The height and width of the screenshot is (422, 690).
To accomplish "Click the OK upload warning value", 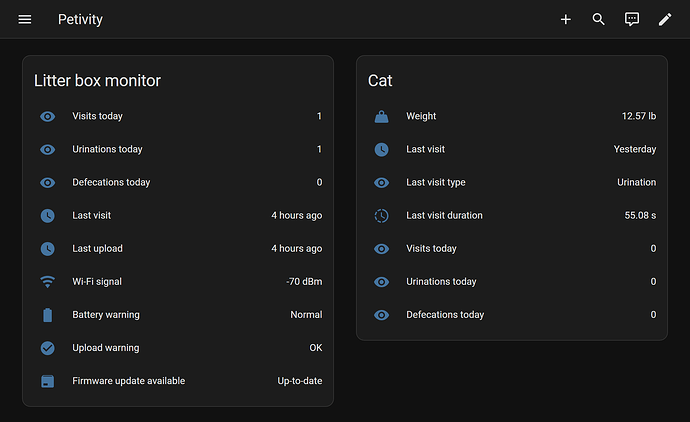I will click(x=316, y=348).
